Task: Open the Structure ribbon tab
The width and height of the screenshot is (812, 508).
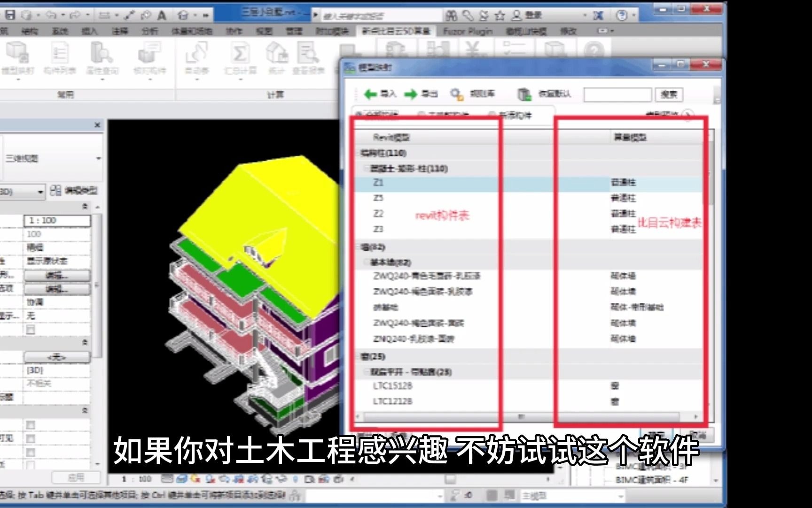Action: 29,32
